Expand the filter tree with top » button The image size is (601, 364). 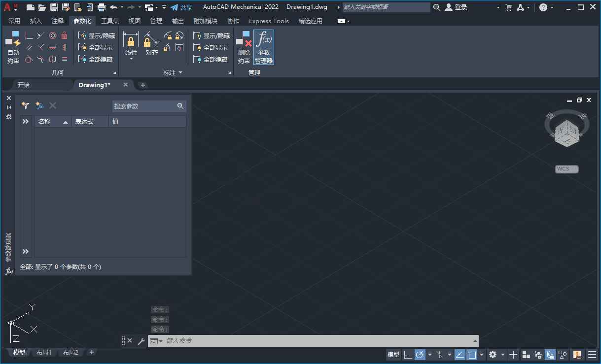(26, 121)
